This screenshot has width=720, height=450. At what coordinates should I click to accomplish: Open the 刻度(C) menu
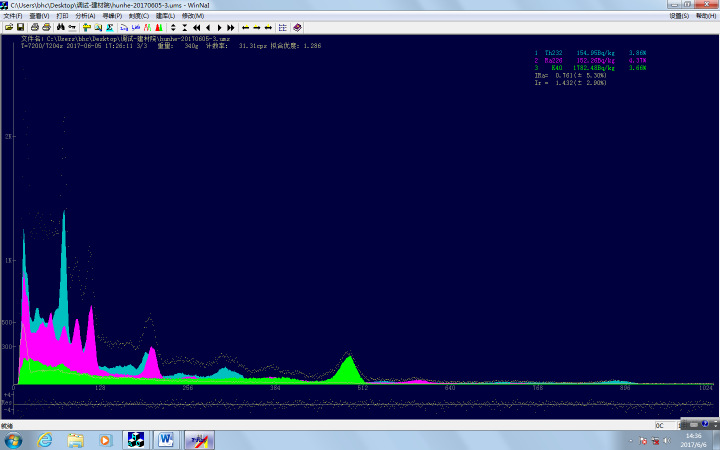coord(139,16)
